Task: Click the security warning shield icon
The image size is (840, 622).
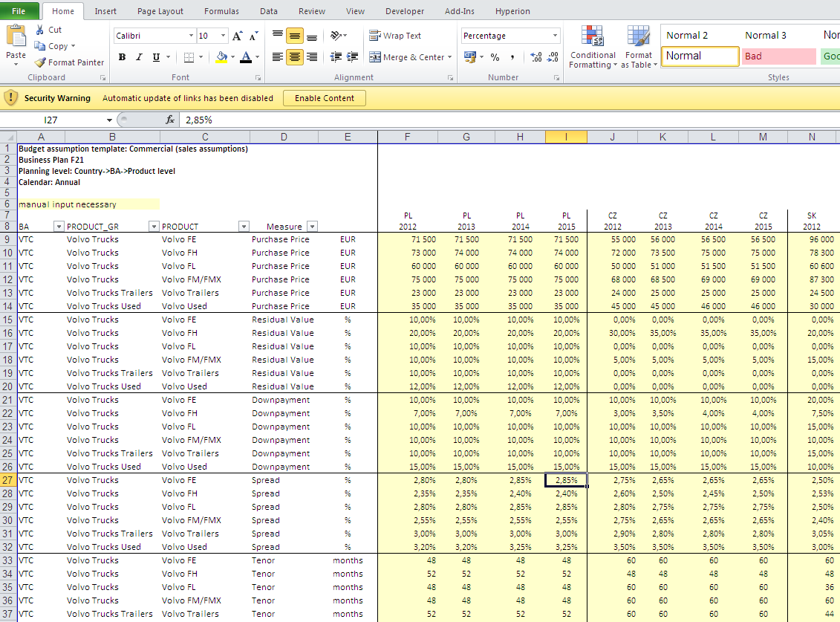Action: (x=10, y=98)
